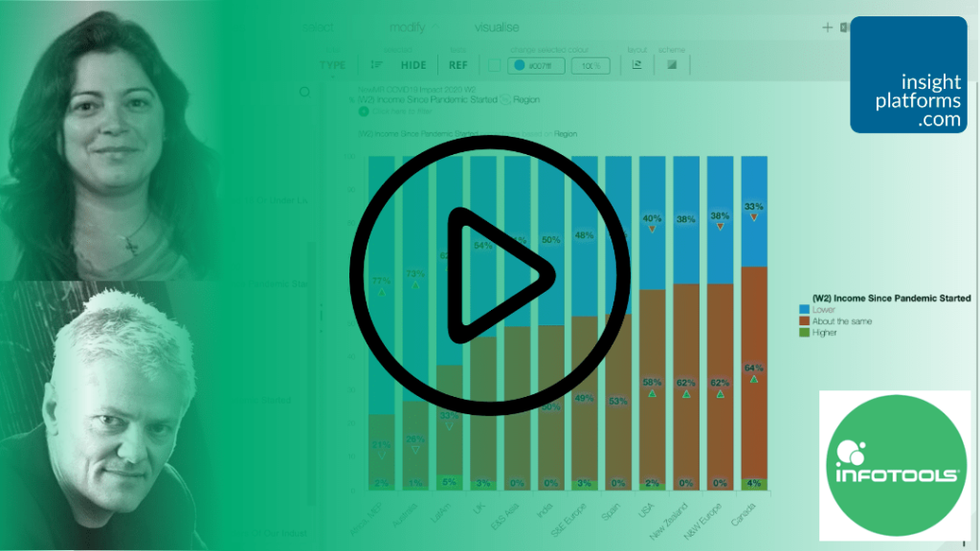Click the green 'Click here to filter' plus icon
The image size is (980, 551).
pos(364,111)
